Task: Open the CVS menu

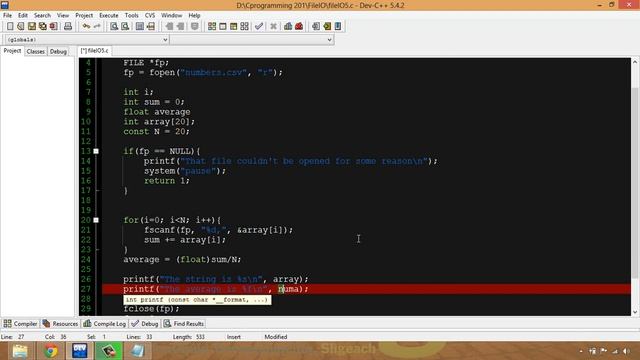Action: 150,15
